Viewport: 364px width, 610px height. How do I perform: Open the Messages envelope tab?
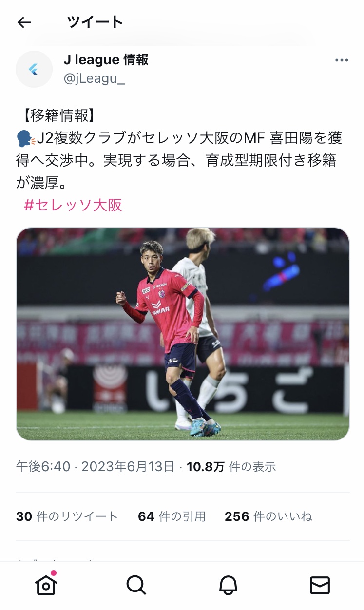(320, 585)
